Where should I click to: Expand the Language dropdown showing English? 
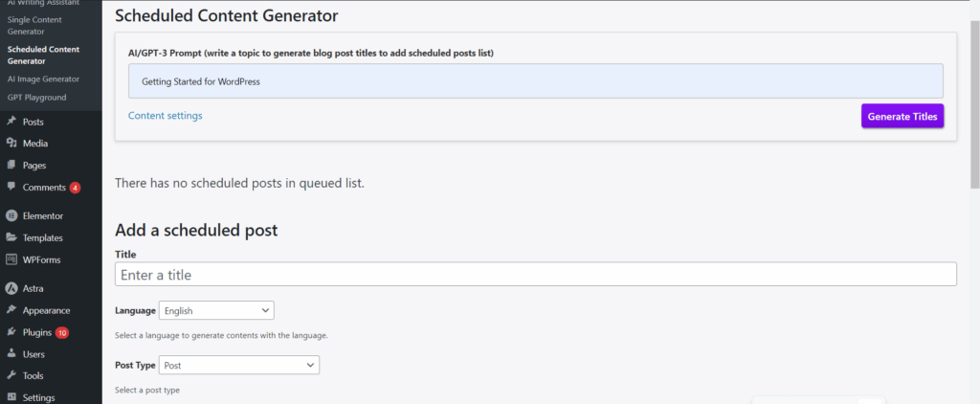(x=216, y=311)
